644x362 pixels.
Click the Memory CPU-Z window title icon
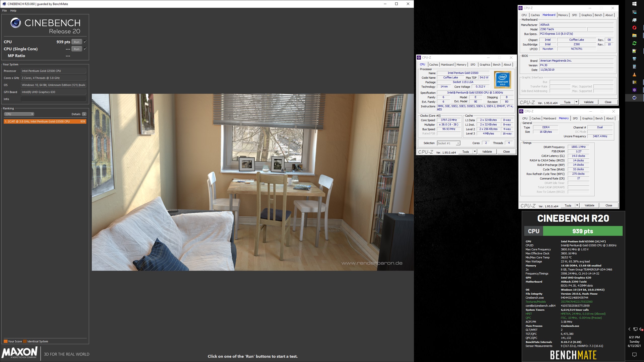click(521, 111)
